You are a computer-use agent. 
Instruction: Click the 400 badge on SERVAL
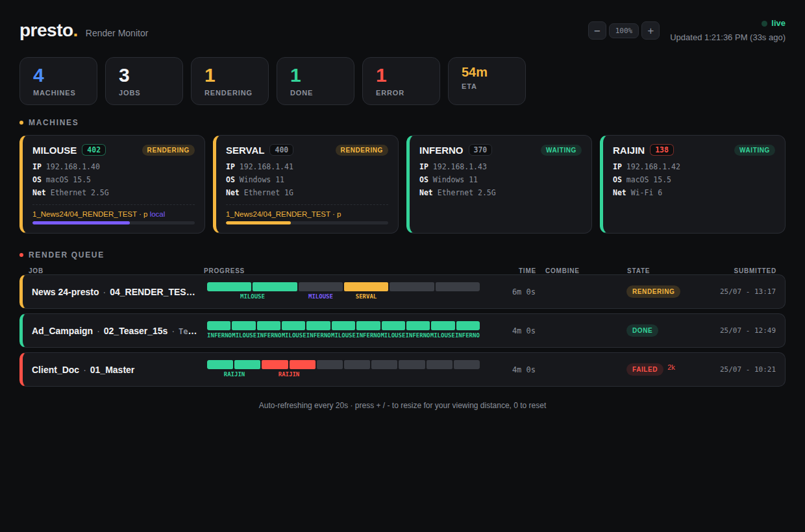click(x=282, y=150)
